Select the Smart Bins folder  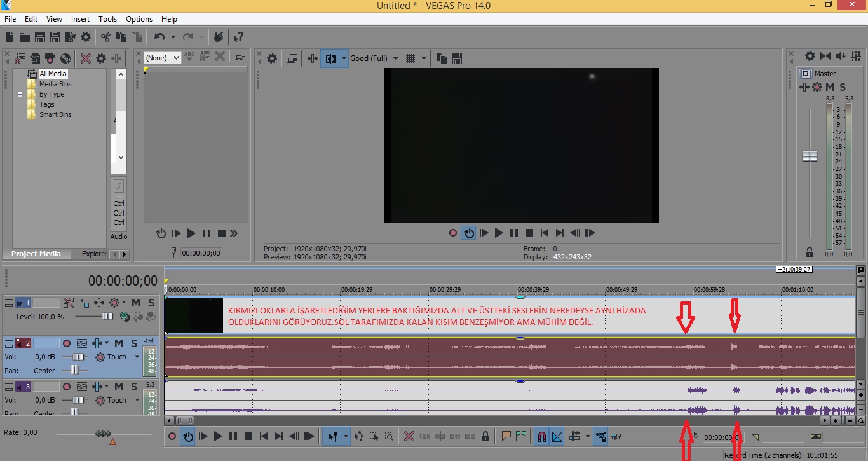point(55,114)
